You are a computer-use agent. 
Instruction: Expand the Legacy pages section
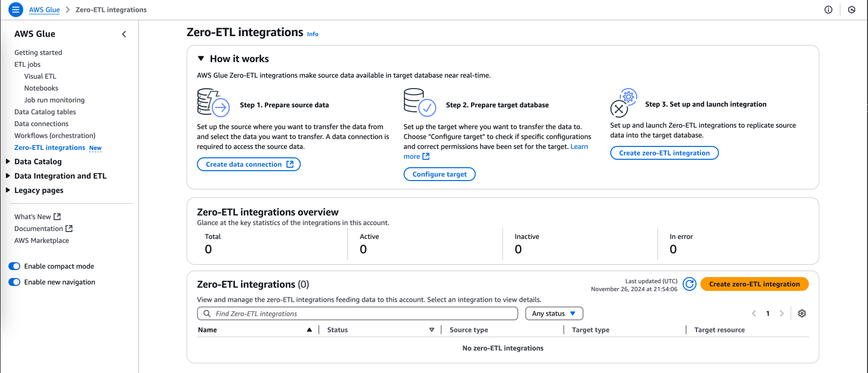click(x=8, y=190)
